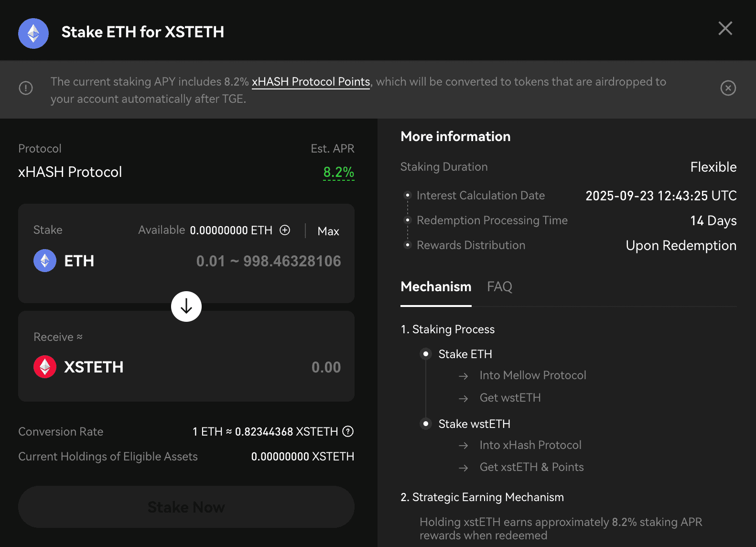Click the 'Upon Redemption' rewards value
This screenshot has height=547, width=756.
681,245
